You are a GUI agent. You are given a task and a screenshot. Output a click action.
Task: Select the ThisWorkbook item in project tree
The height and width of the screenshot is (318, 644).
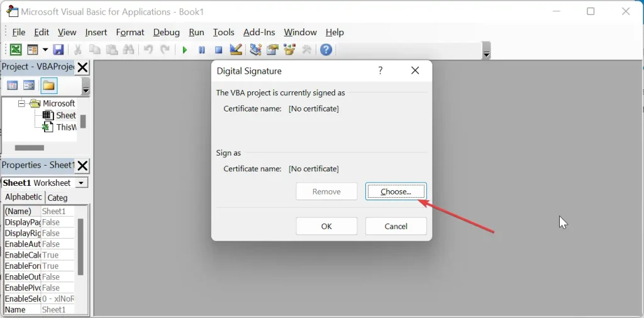[65, 127]
